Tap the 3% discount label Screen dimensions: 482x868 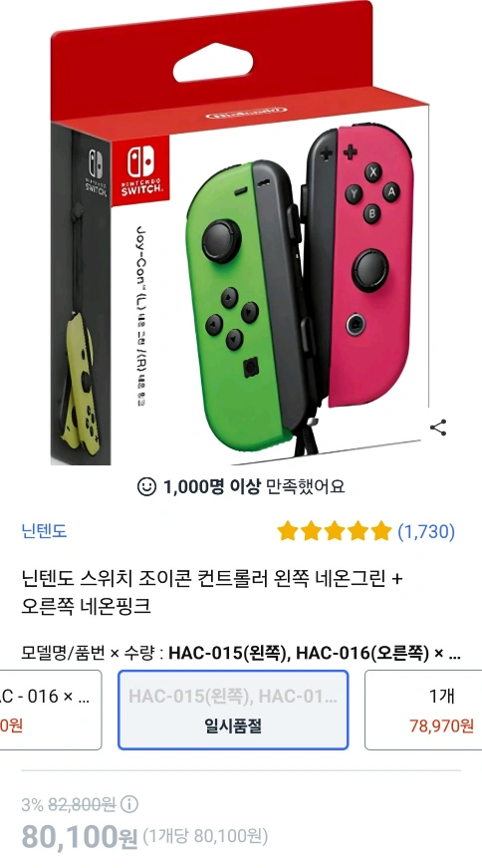32,804
